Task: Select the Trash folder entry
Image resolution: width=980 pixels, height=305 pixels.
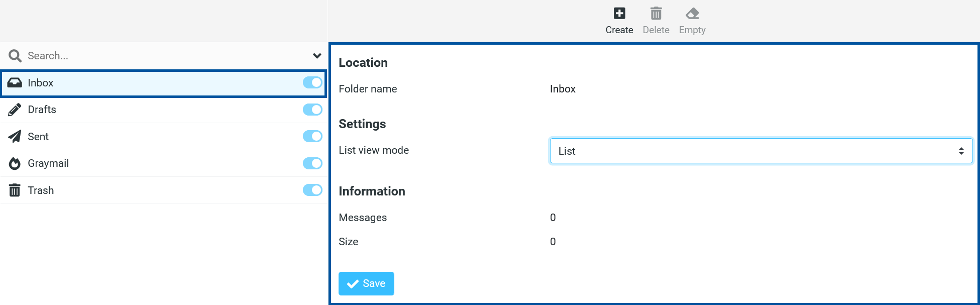Action: coord(164,190)
